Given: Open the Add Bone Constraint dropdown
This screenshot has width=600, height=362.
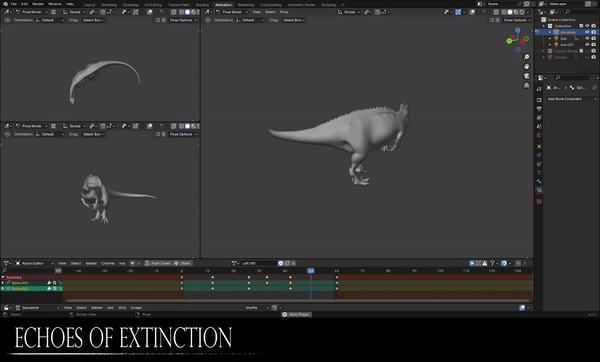Looking at the screenshot, I should click(571, 99).
